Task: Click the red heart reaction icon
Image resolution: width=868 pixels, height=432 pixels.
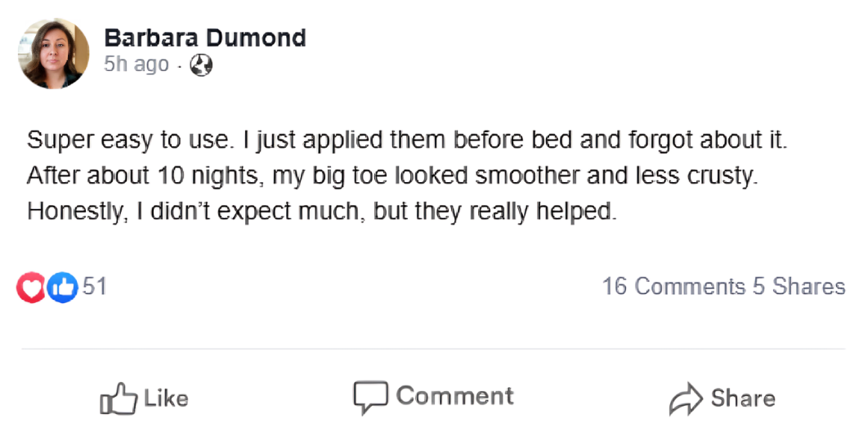Action: [x=31, y=287]
